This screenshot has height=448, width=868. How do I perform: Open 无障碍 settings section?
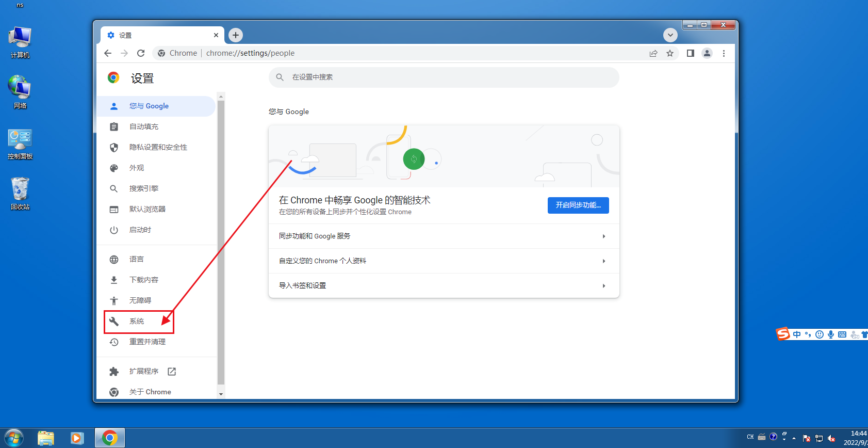(x=156, y=300)
